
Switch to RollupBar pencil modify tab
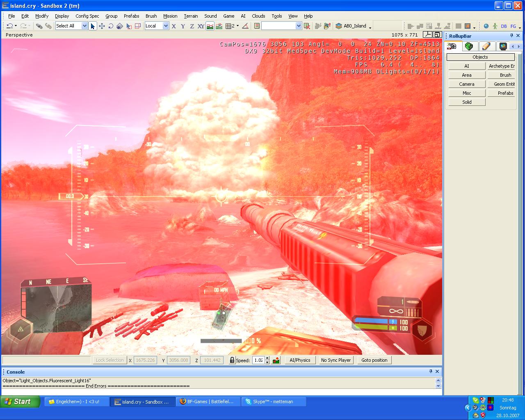point(486,46)
